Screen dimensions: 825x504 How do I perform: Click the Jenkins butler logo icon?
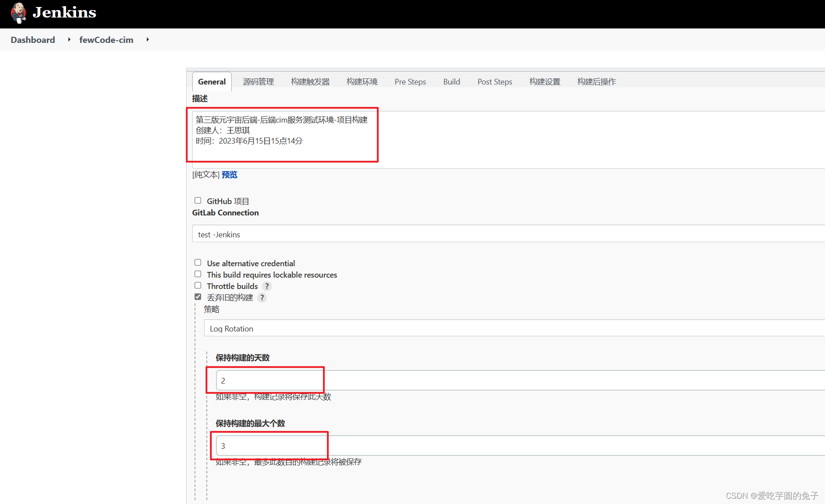pyautogui.click(x=18, y=13)
